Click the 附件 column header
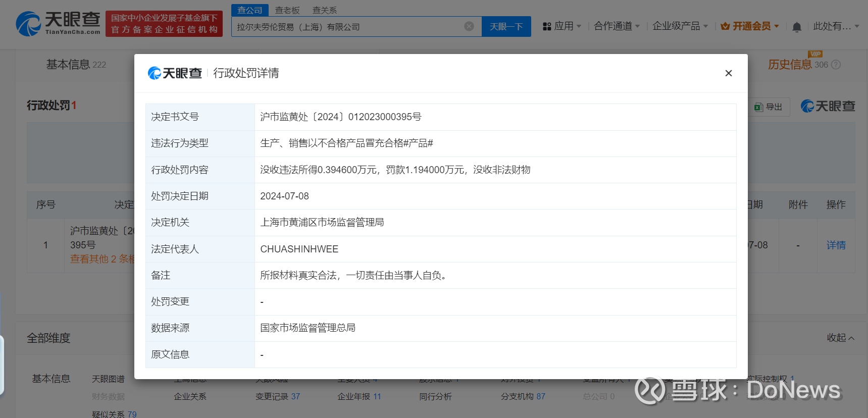 tap(798, 204)
